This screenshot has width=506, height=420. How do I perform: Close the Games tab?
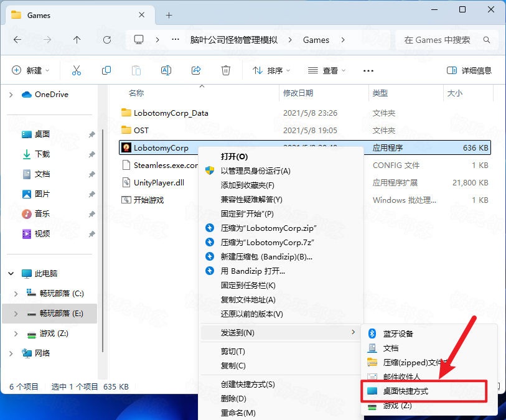coord(141,15)
